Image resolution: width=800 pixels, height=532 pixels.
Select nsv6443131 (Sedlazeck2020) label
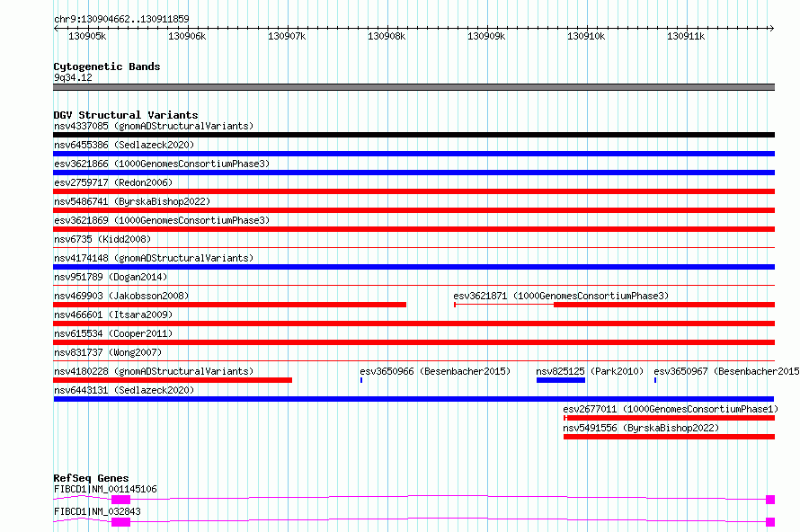[124, 390]
